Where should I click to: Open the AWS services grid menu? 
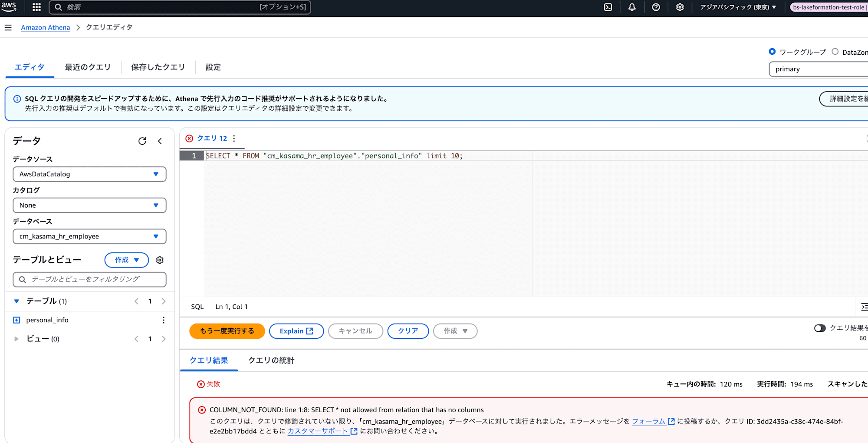click(x=36, y=7)
